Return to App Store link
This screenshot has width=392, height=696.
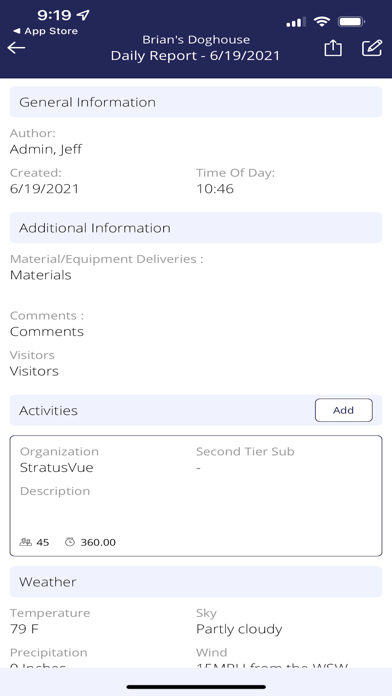pyautogui.click(x=45, y=31)
